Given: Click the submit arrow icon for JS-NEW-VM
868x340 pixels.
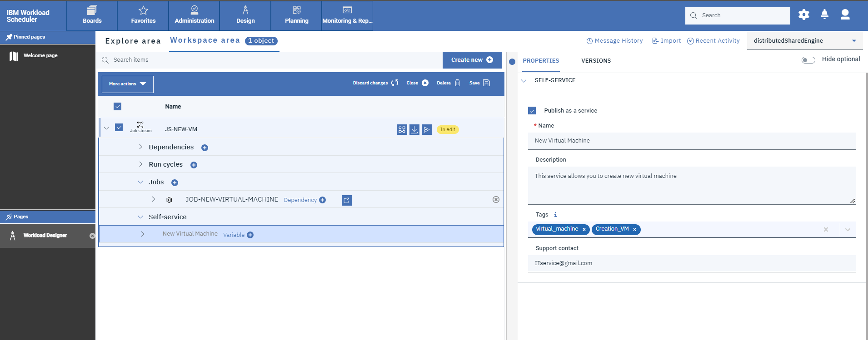Looking at the screenshot, I should (426, 130).
